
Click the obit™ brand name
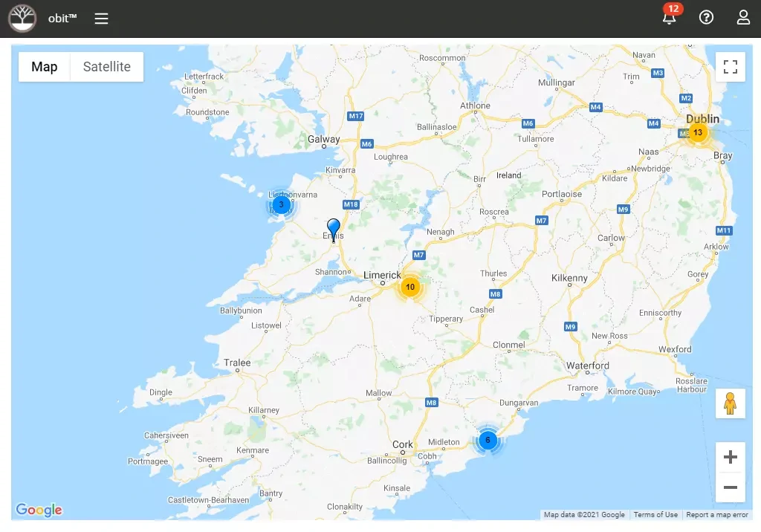(62, 19)
